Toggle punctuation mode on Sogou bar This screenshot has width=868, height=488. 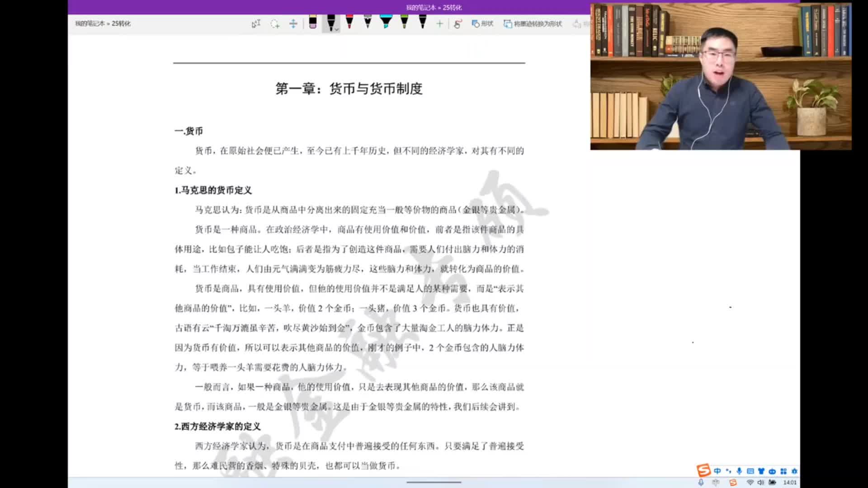click(x=728, y=471)
